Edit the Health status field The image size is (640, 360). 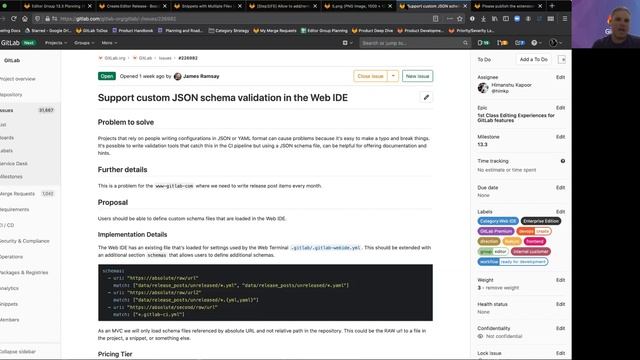[560, 304]
